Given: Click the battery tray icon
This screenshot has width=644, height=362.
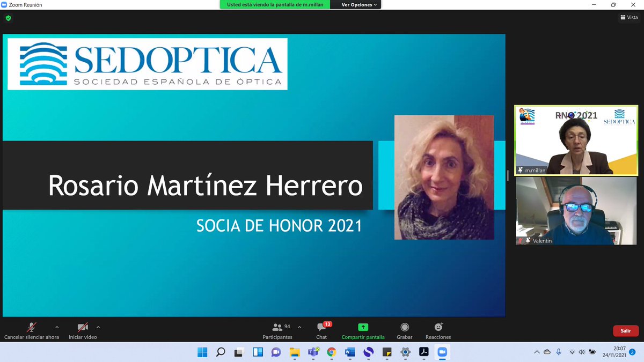Looking at the screenshot, I should click(x=592, y=352).
